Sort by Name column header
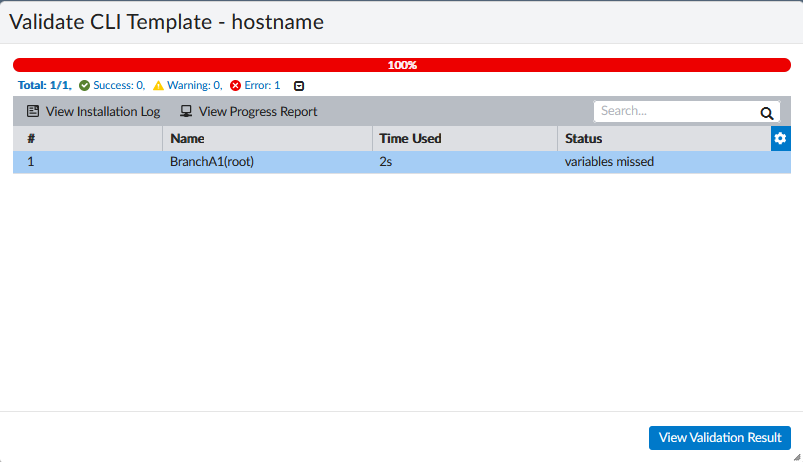This screenshot has width=803, height=462. click(x=267, y=138)
